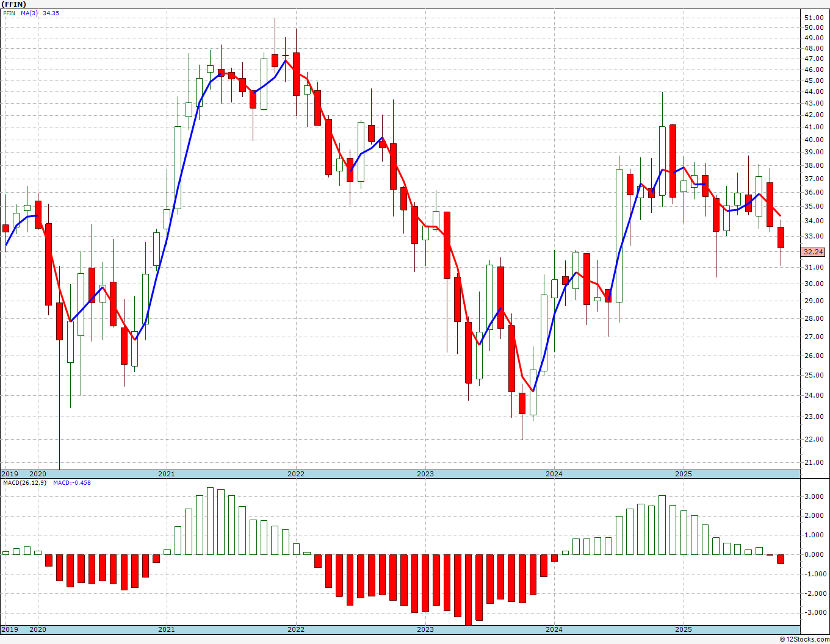Select the 48.00 price axis label

814,48
